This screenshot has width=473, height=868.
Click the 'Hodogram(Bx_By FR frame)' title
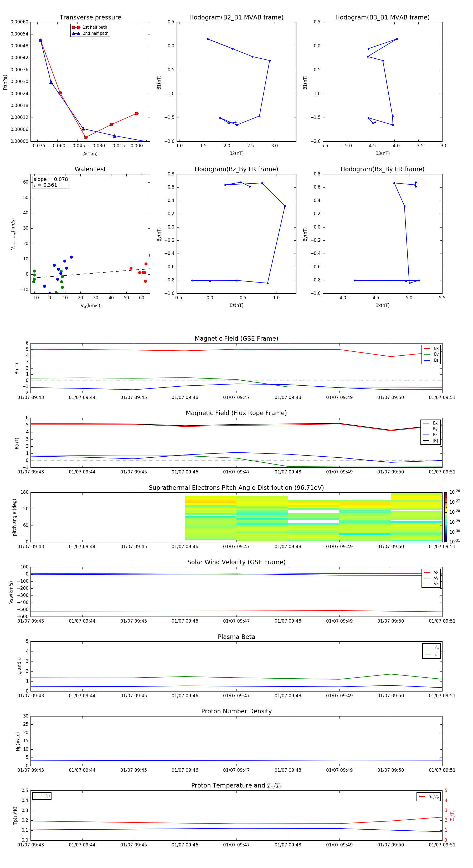[x=382, y=169]
